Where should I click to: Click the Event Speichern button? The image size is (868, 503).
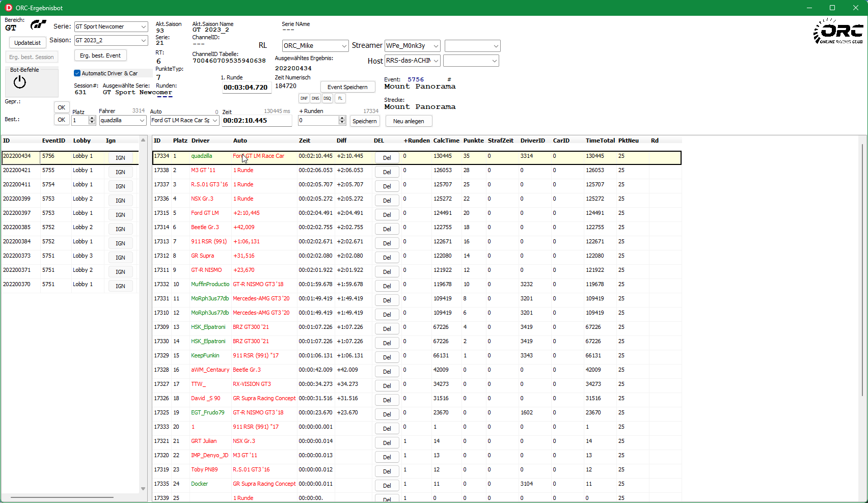click(347, 87)
